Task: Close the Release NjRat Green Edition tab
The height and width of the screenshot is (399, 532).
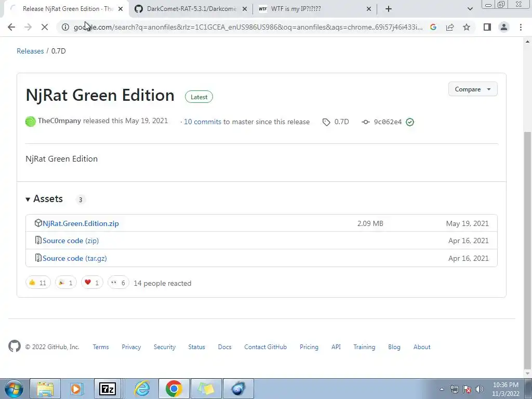Action: coord(121,9)
